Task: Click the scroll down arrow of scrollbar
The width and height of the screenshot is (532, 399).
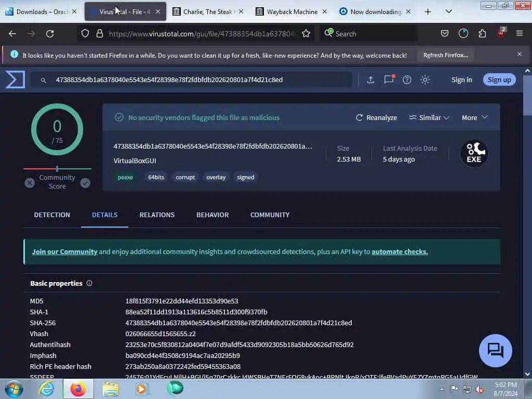Action: pos(527,374)
